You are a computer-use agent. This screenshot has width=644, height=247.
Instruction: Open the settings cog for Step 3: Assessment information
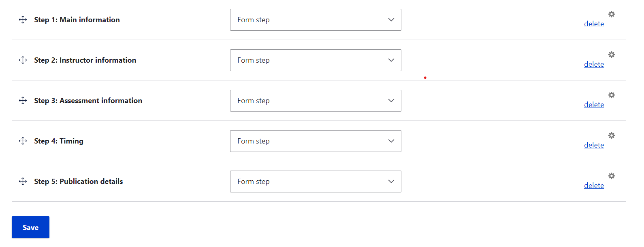pyautogui.click(x=611, y=95)
